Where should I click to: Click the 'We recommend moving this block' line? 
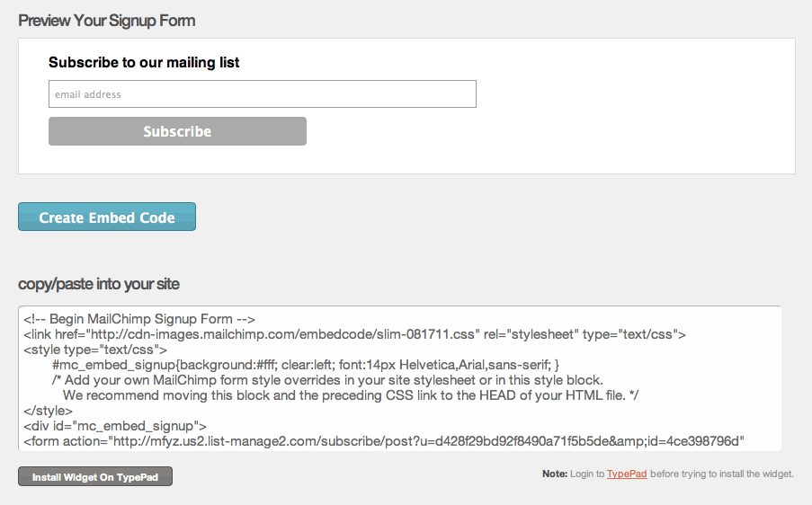[x=351, y=395]
